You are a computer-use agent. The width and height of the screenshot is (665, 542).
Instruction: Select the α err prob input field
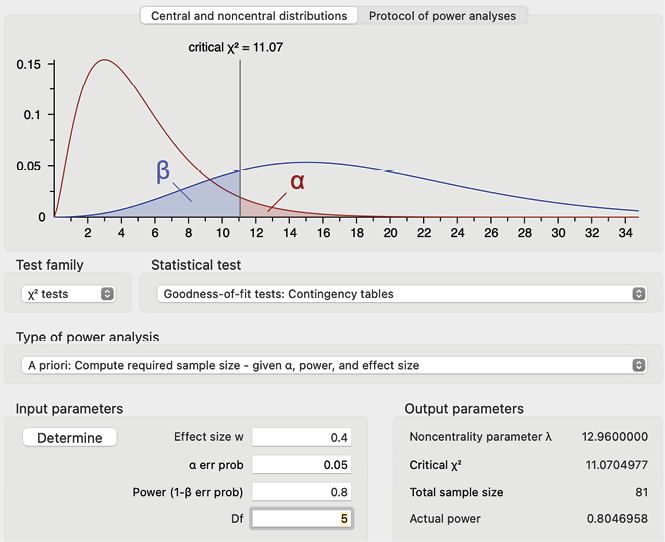303,464
